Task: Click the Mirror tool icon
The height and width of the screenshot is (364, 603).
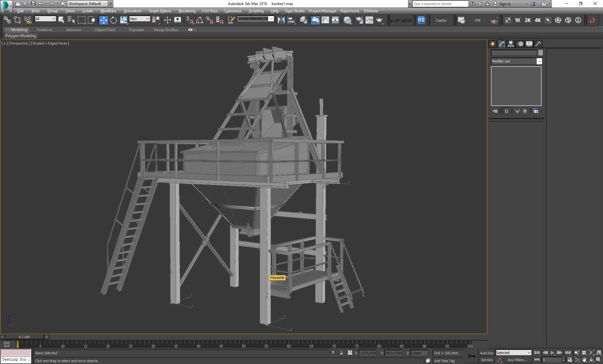Action: point(281,20)
